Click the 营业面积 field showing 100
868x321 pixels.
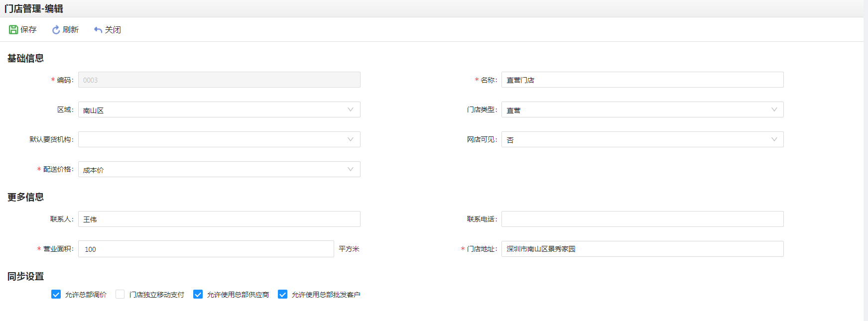[206, 249]
